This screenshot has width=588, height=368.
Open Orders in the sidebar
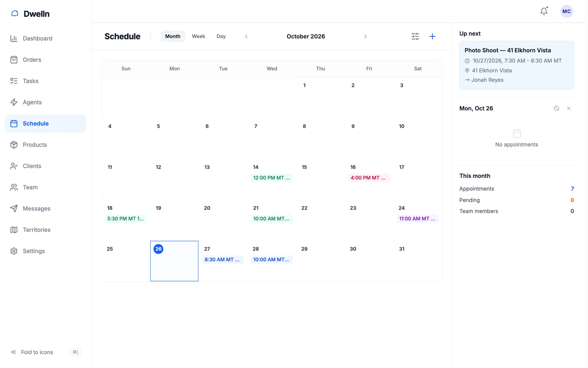tap(45, 60)
